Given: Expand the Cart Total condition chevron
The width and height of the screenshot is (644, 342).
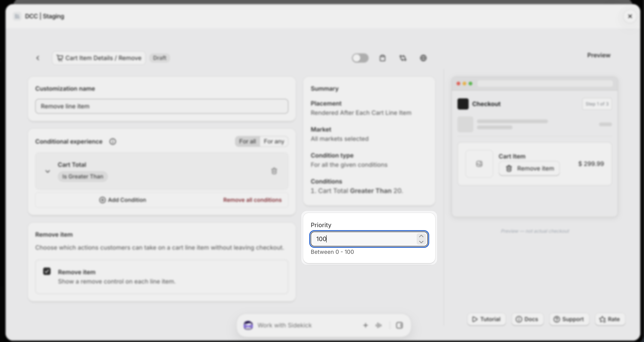Looking at the screenshot, I should (48, 171).
